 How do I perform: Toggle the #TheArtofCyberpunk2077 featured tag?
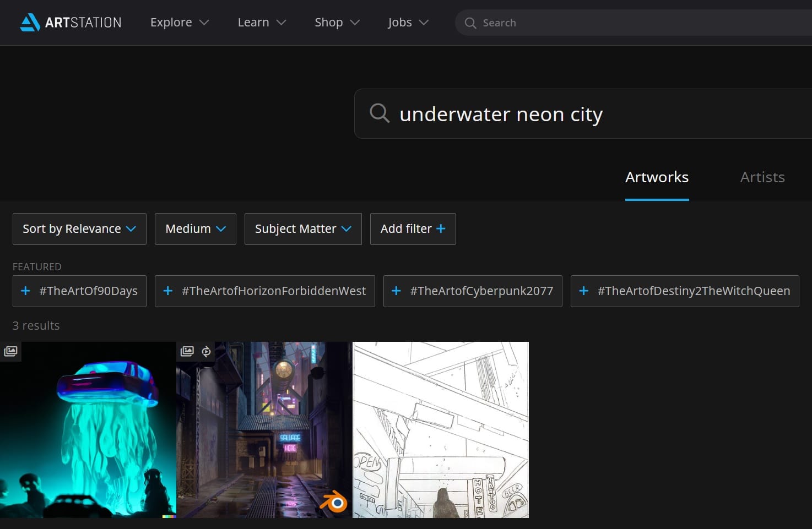click(x=473, y=291)
